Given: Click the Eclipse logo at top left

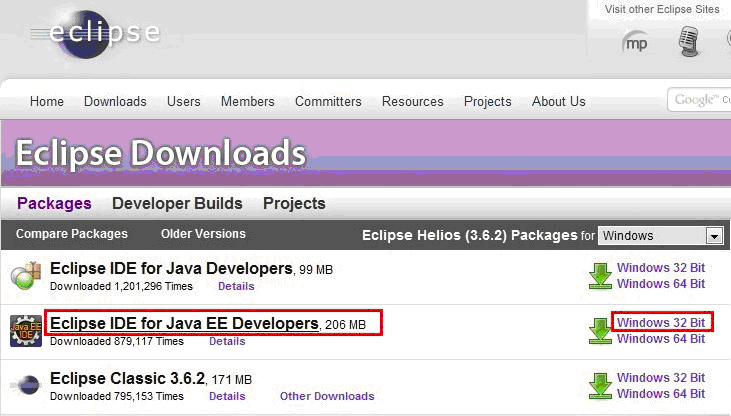Looking at the screenshot, I should [96, 34].
